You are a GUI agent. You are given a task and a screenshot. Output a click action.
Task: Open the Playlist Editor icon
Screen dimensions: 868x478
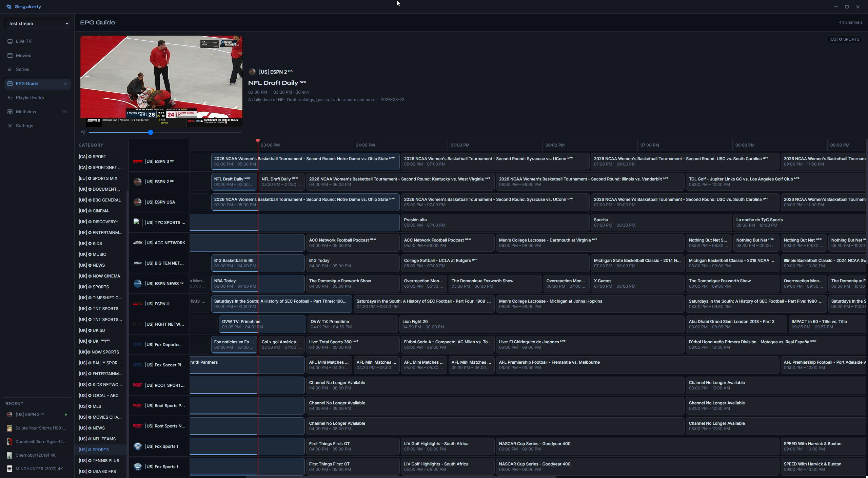click(10, 97)
